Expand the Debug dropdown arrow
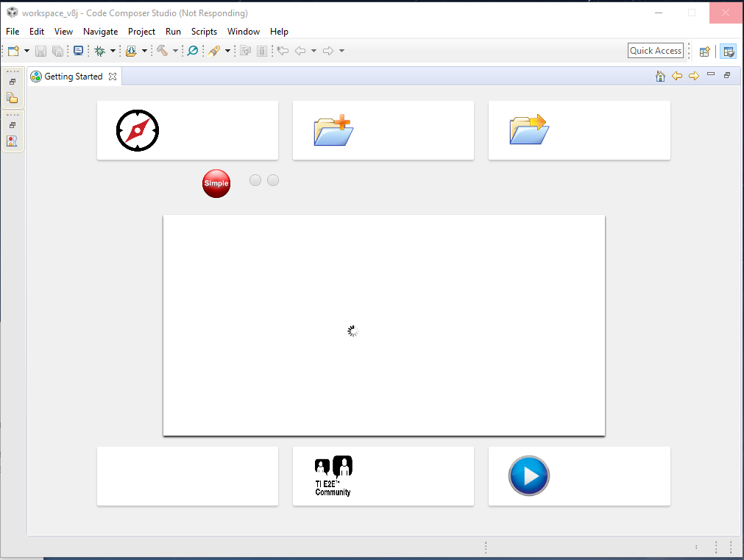The width and height of the screenshot is (744, 560). pos(113,51)
